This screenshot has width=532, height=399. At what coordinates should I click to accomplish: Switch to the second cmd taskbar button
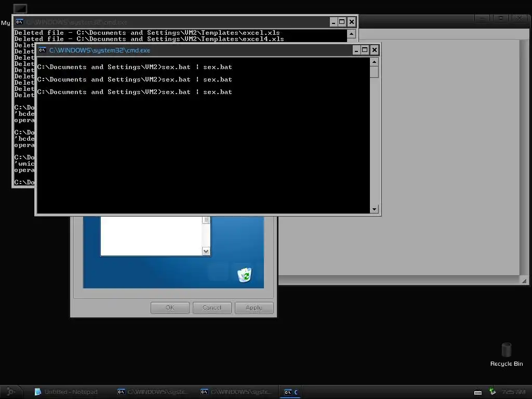coord(236,392)
